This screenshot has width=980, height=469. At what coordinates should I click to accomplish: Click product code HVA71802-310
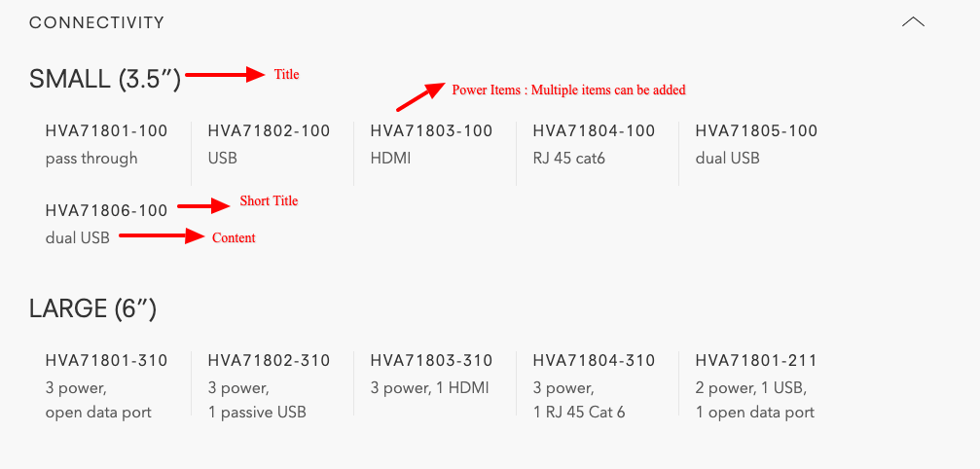(x=269, y=360)
